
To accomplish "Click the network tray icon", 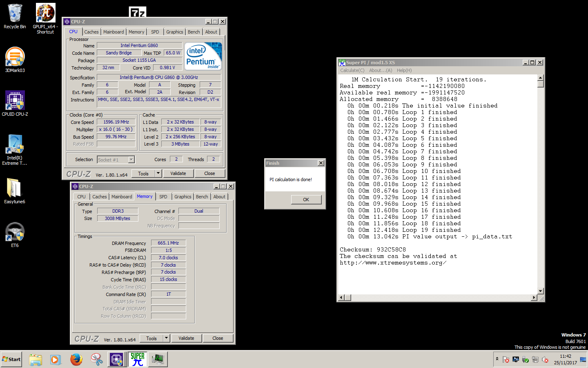I will point(535,360).
